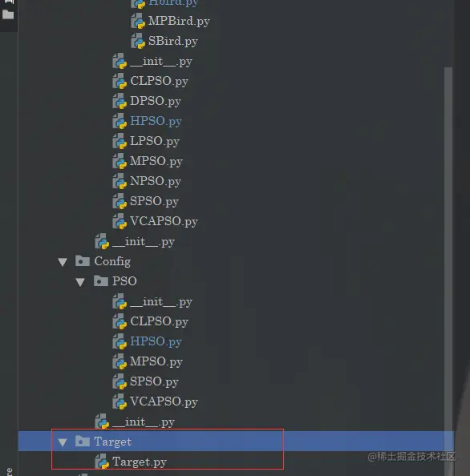Click the MPBird.py Python file icon
Image resolution: width=470 pixels, height=476 pixels.
point(138,22)
